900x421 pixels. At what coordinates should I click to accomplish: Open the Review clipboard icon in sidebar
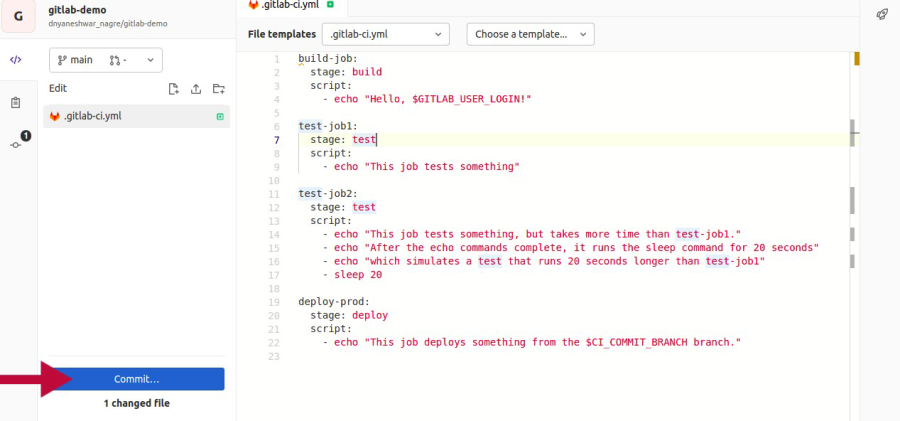[x=16, y=102]
